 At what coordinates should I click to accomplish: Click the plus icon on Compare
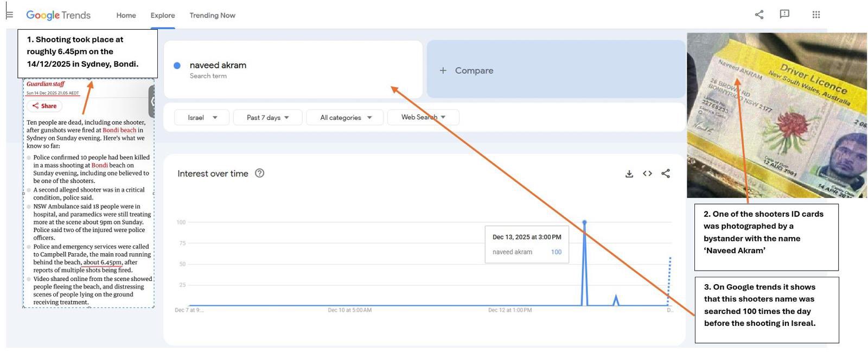coord(443,70)
